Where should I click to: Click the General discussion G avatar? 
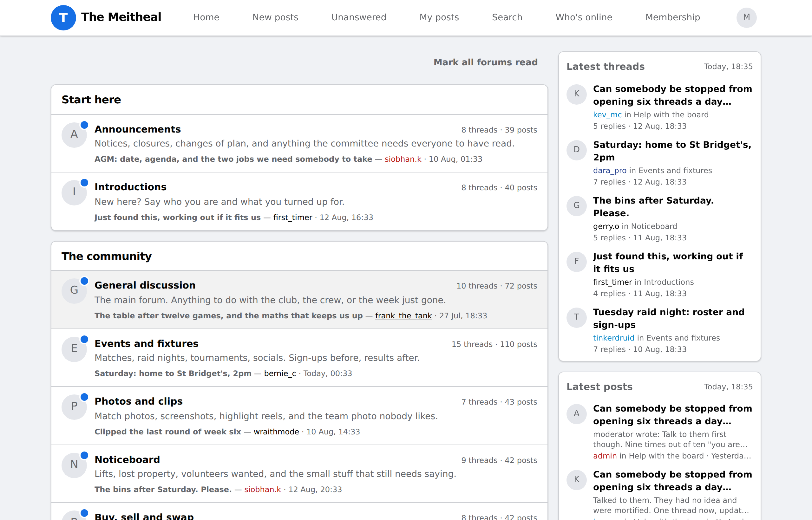pos(74,291)
